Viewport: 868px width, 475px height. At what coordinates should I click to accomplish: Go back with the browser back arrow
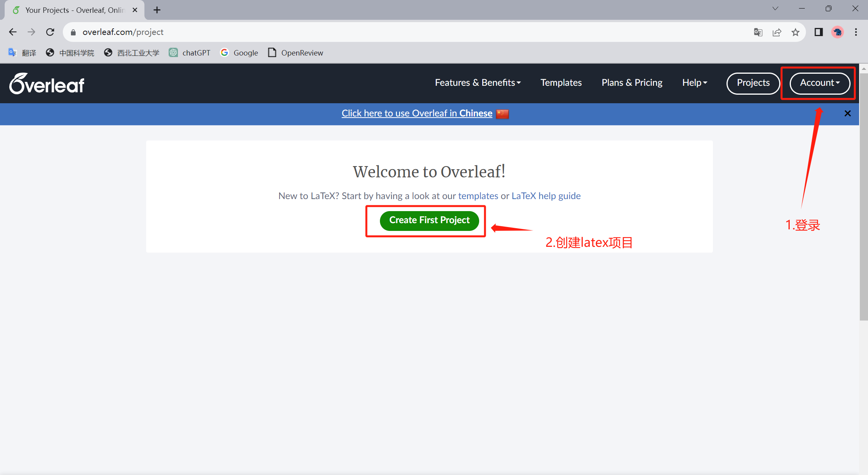pyautogui.click(x=13, y=32)
